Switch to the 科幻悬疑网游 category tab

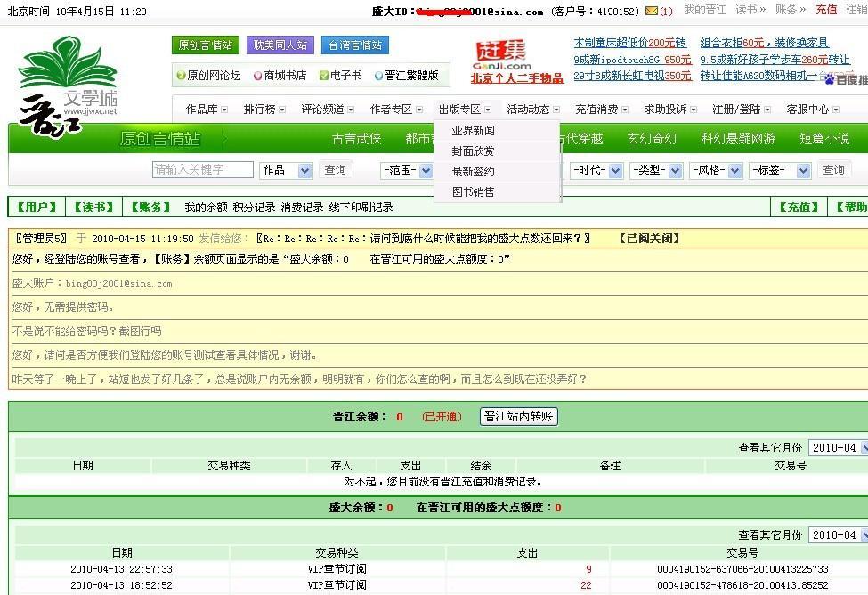pos(738,138)
